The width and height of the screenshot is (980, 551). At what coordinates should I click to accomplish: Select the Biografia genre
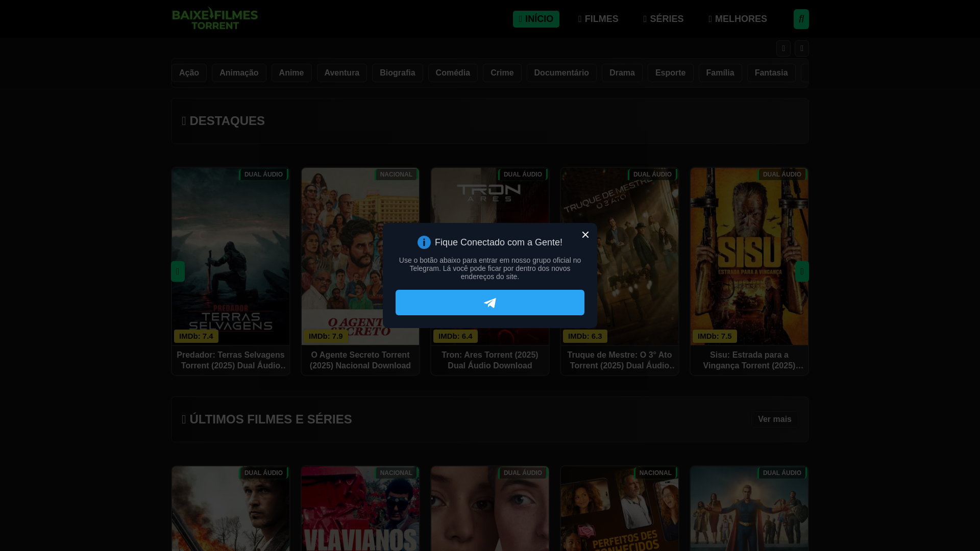pos(398,73)
